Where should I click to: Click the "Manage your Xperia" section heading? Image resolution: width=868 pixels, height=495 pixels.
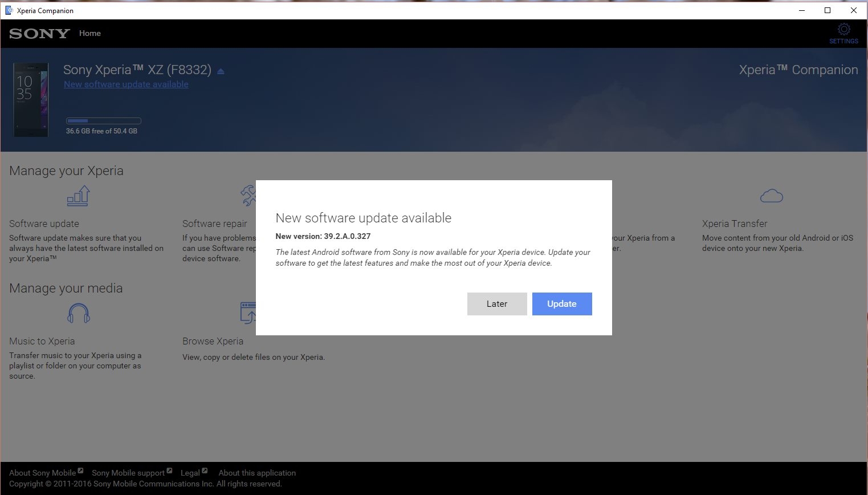66,171
